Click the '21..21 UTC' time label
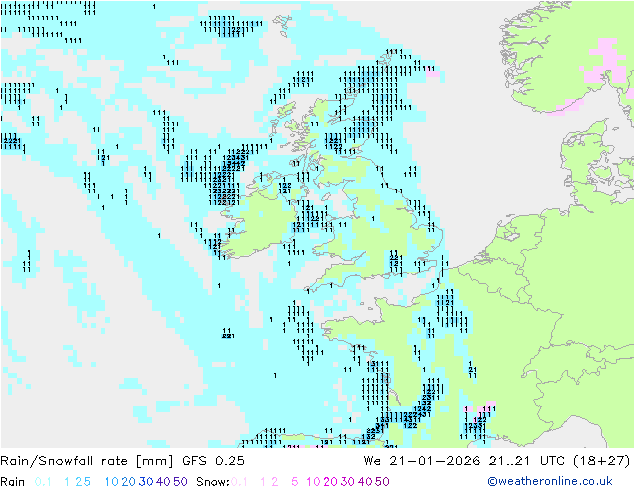The height and width of the screenshot is (490, 634). (x=527, y=461)
